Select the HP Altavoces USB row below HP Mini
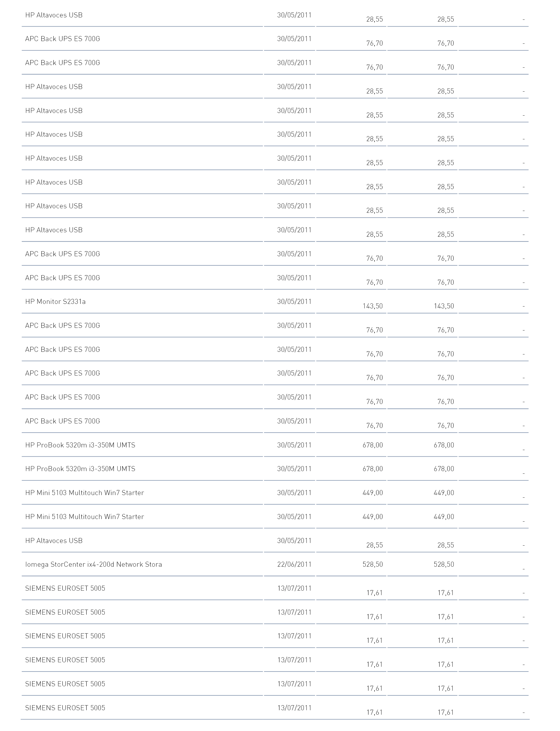560x731 pixels. pos(275,540)
